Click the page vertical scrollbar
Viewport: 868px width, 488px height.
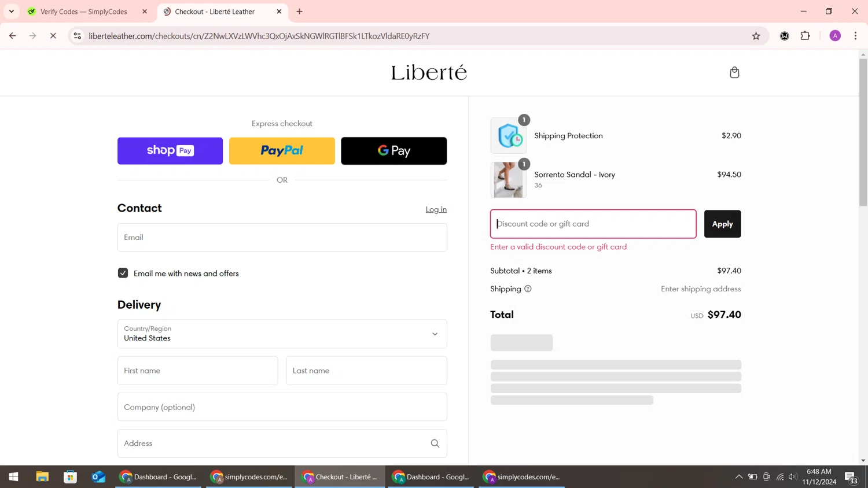tap(863, 132)
